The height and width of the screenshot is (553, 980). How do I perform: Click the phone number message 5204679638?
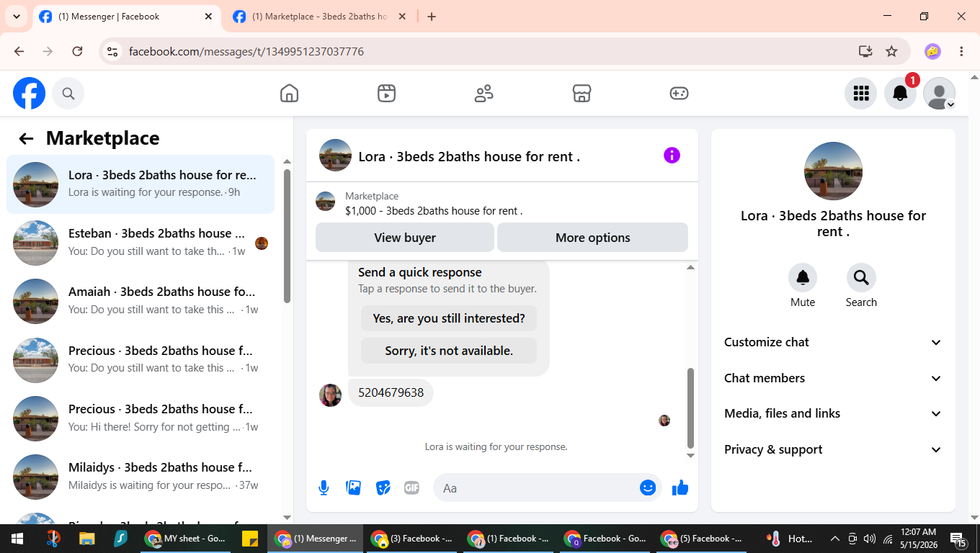tap(391, 393)
